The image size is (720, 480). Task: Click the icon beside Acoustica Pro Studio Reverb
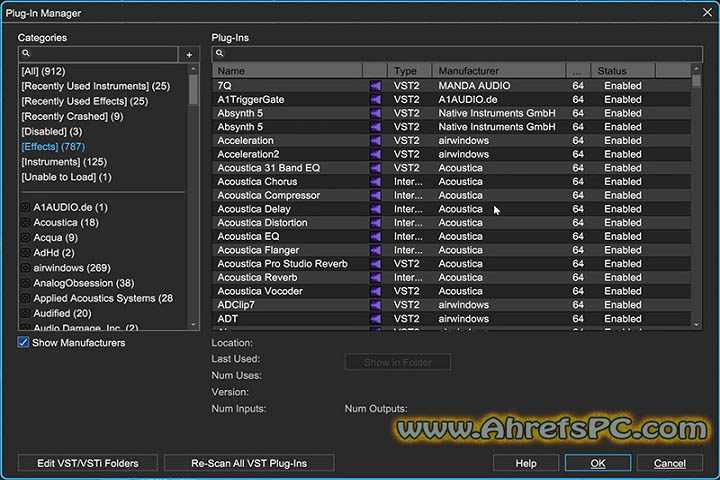[376, 264]
